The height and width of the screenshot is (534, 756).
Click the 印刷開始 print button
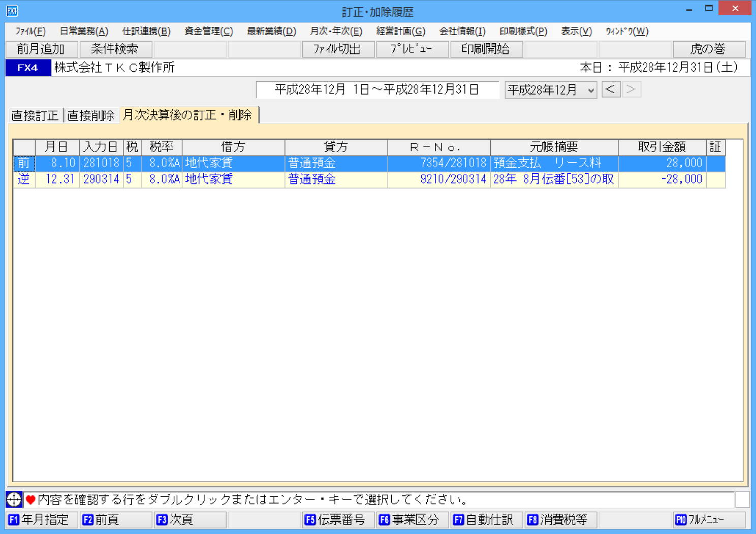point(486,49)
